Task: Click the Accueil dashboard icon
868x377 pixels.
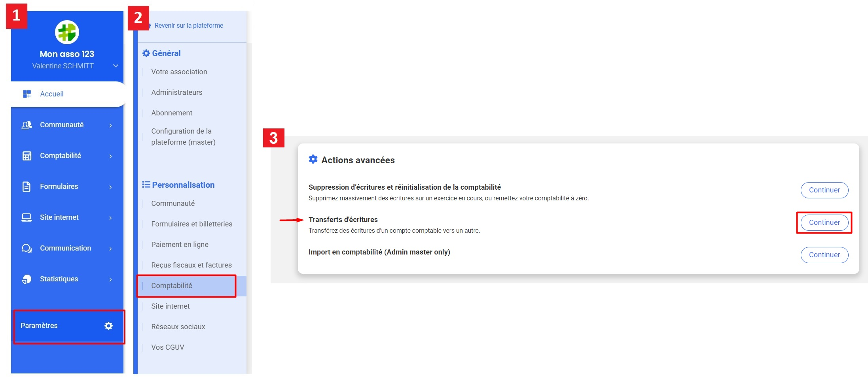Action: tap(27, 94)
